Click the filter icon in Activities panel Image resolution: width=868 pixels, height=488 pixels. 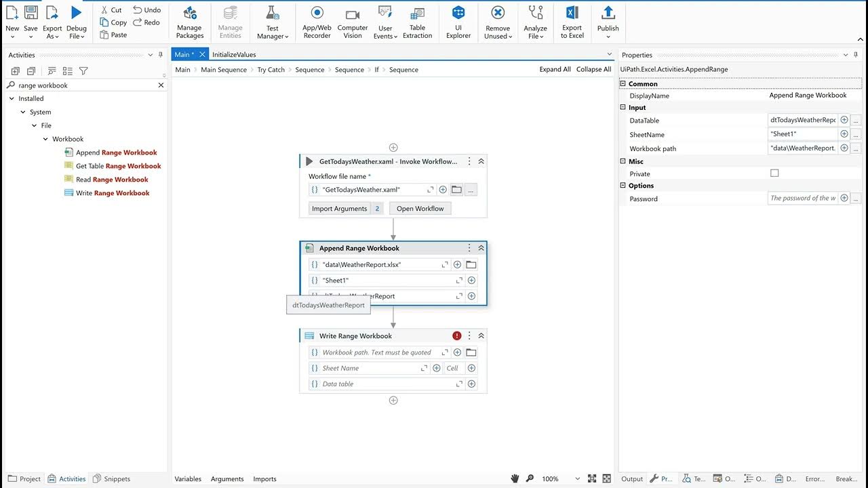83,71
